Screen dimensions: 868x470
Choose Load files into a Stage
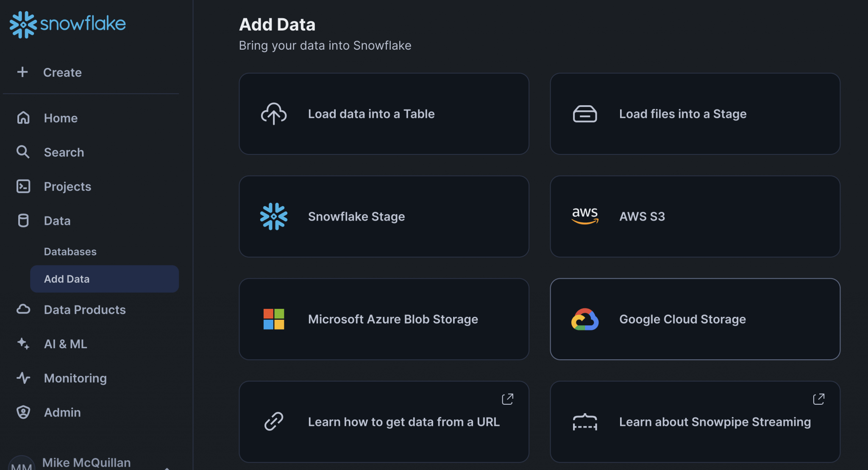click(695, 114)
